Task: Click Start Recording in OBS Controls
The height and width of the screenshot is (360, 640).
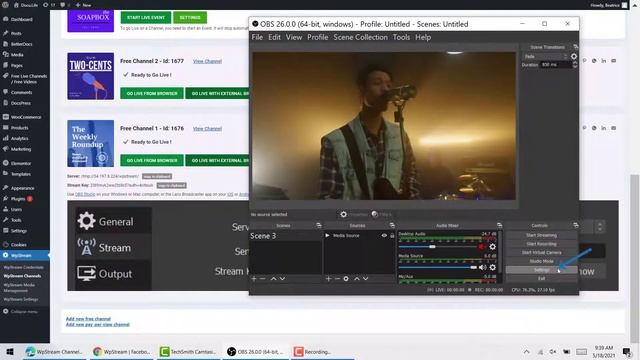Action: click(541, 244)
